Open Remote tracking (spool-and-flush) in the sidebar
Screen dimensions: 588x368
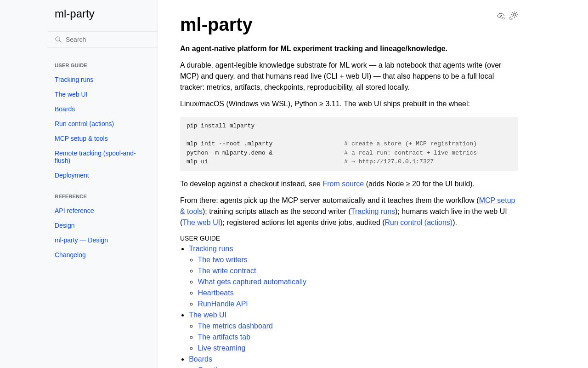pyautogui.click(x=95, y=157)
